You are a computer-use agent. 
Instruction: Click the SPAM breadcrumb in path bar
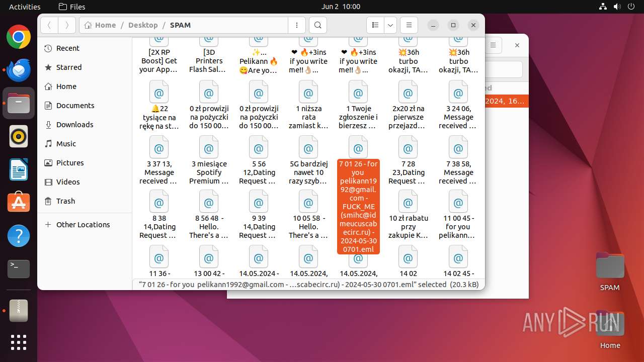click(180, 25)
